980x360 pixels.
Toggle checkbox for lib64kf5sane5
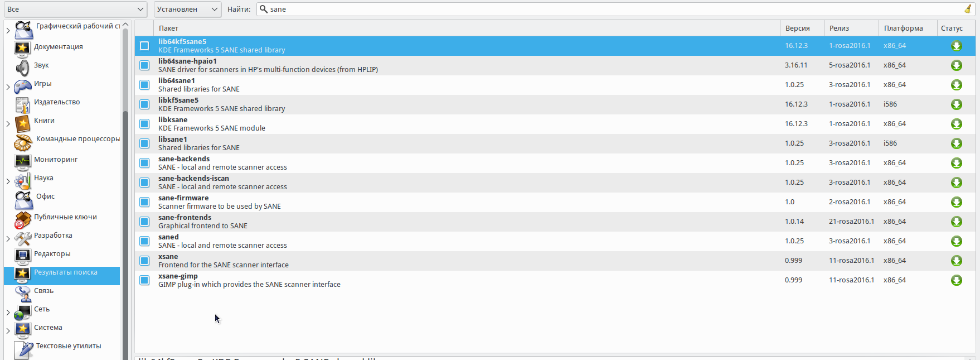tap(144, 46)
